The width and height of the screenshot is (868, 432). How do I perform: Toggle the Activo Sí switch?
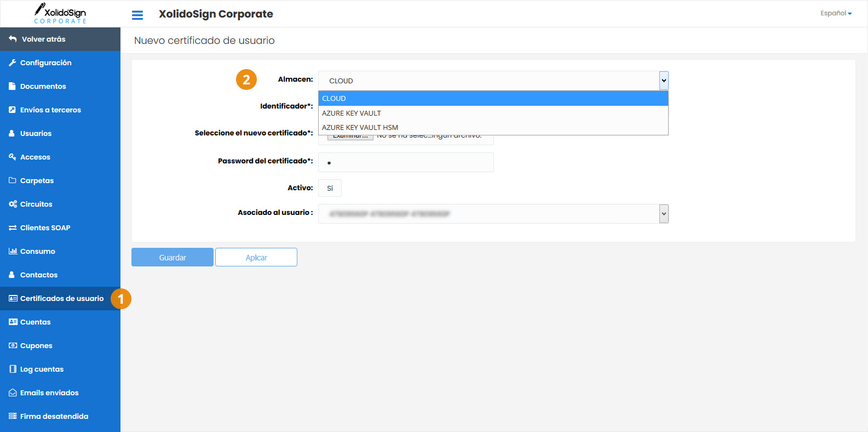coord(330,188)
